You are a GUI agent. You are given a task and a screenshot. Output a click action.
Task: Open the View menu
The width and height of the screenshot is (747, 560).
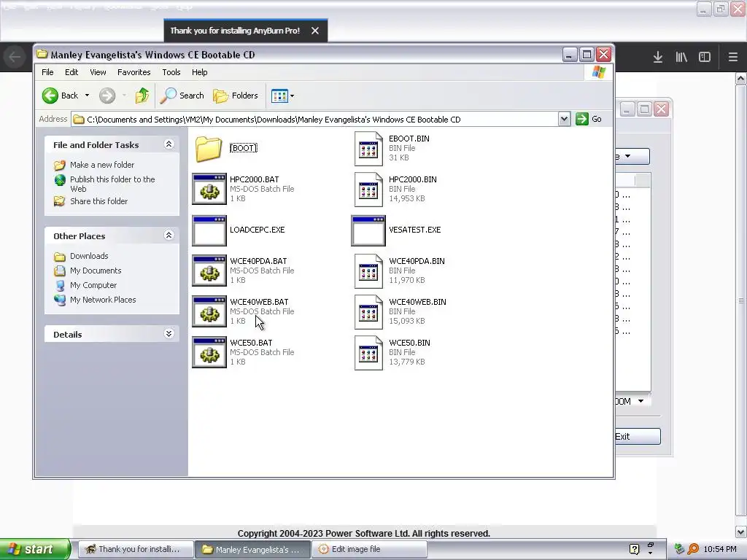coord(98,72)
